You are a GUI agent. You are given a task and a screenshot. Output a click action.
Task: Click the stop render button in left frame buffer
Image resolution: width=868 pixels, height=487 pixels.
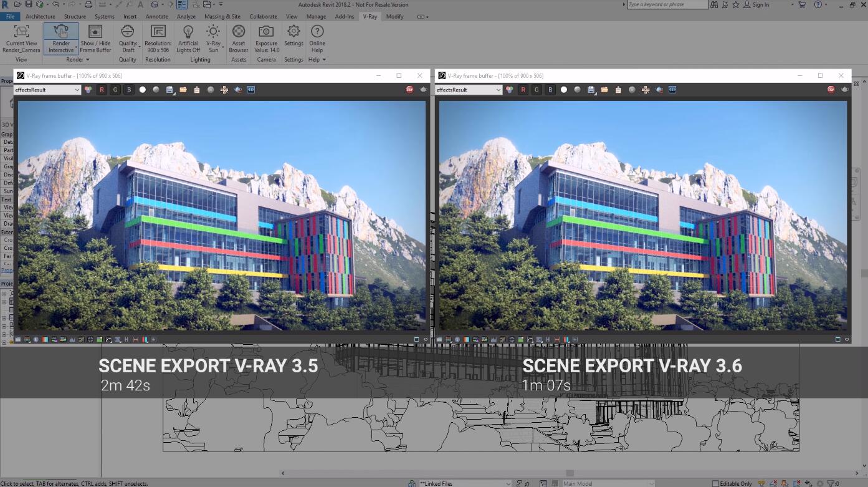[410, 90]
